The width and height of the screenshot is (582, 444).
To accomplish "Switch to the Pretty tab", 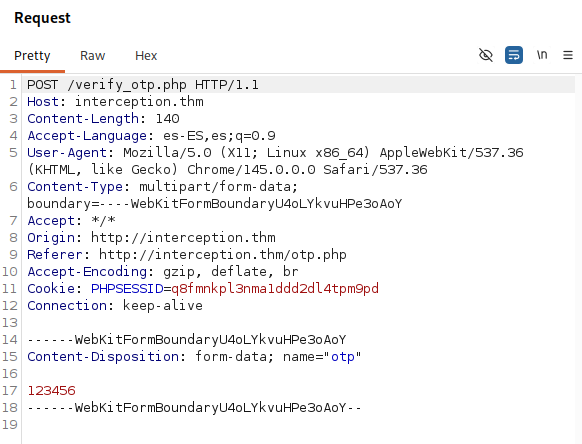I will pos(32,56).
